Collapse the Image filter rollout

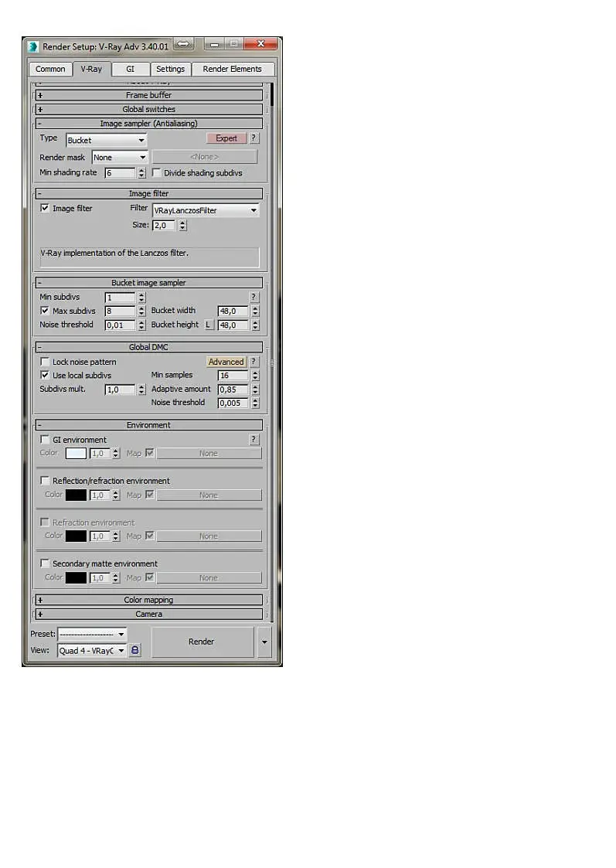[149, 194]
